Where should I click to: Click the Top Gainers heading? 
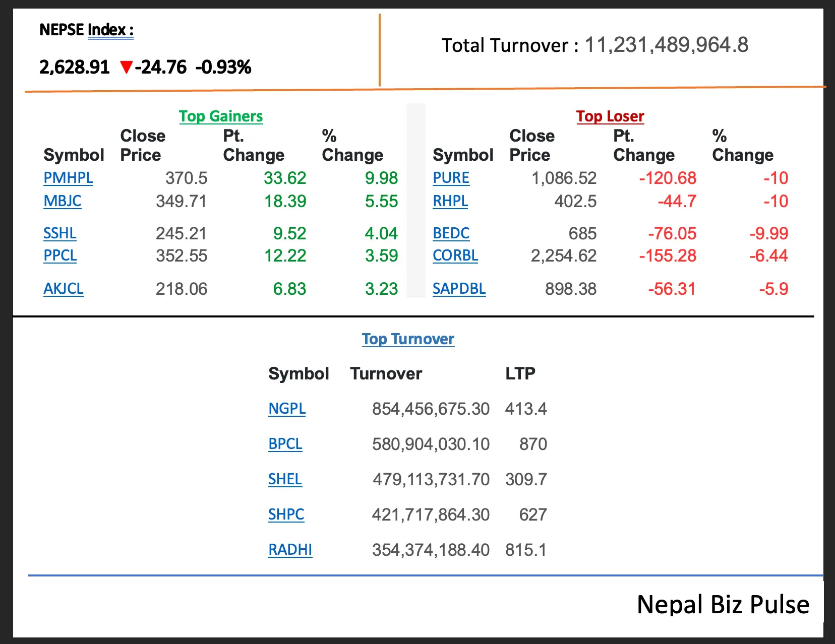click(x=220, y=116)
